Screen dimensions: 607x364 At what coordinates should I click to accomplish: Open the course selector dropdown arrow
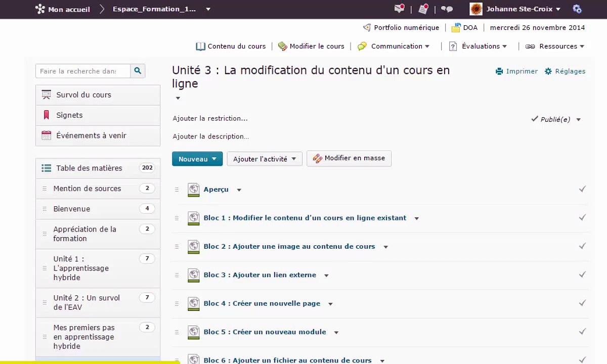[208, 9]
